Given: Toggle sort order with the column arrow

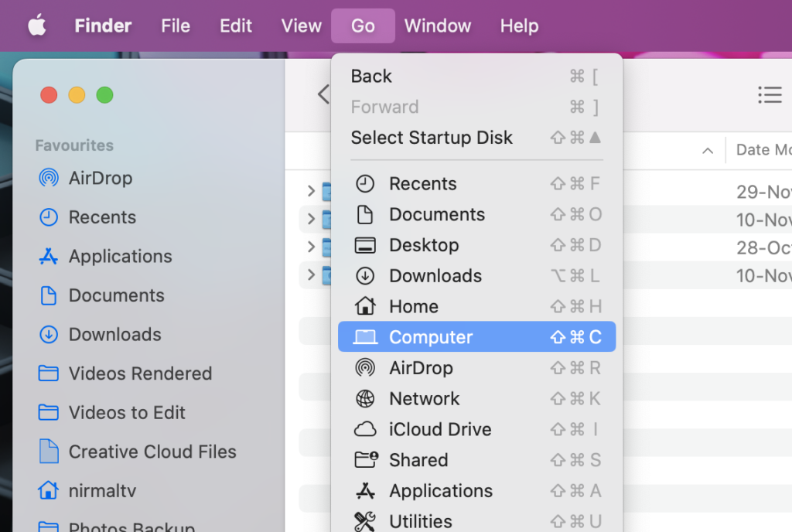Looking at the screenshot, I should 708,151.
